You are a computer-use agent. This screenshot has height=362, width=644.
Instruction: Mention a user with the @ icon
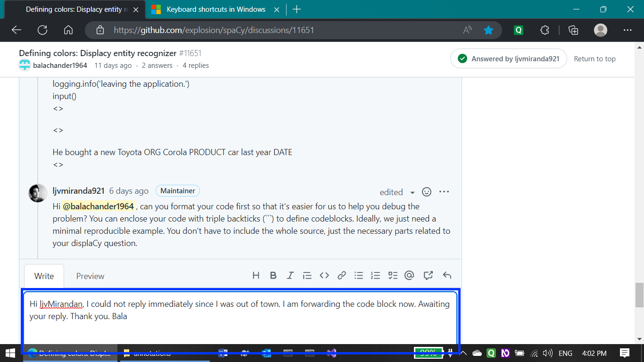pos(409,276)
